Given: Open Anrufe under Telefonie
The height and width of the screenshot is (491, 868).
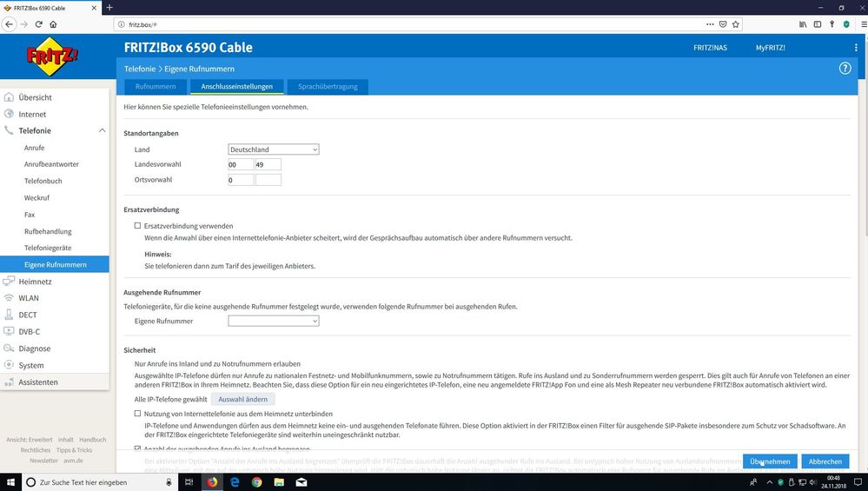Looking at the screenshot, I should tap(35, 148).
